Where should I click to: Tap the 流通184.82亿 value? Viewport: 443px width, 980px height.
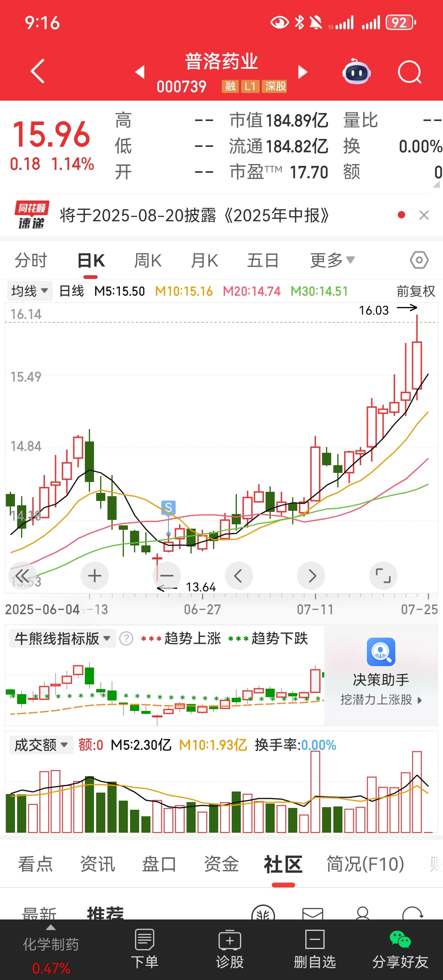[x=279, y=146]
